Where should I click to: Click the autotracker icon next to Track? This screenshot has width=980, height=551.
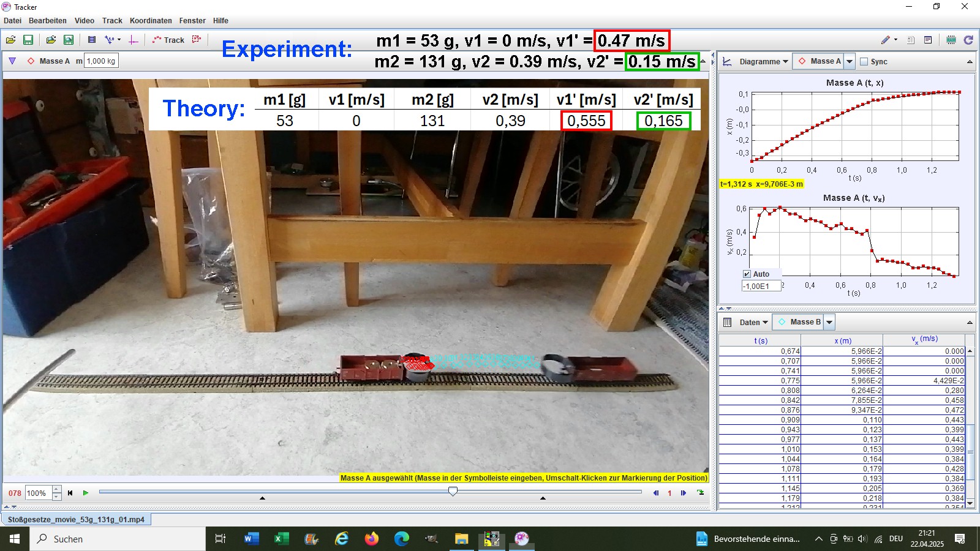(x=197, y=40)
